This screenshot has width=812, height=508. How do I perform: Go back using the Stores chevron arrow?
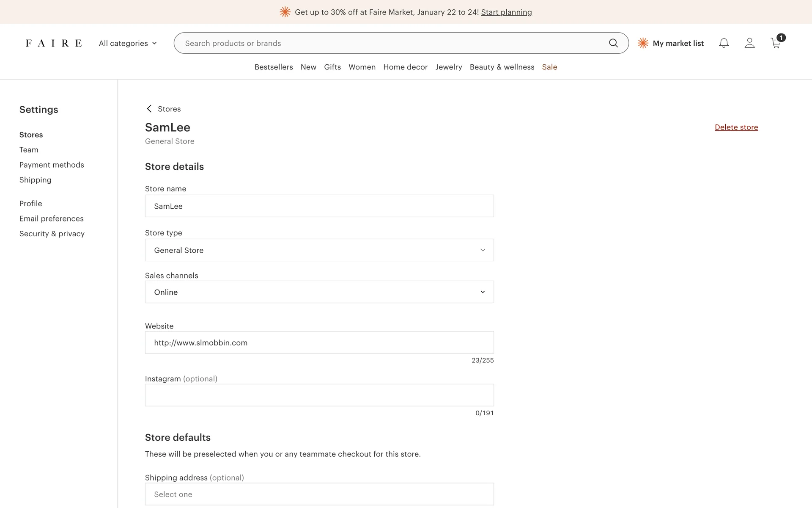pyautogui.click(x=149, y=109)
